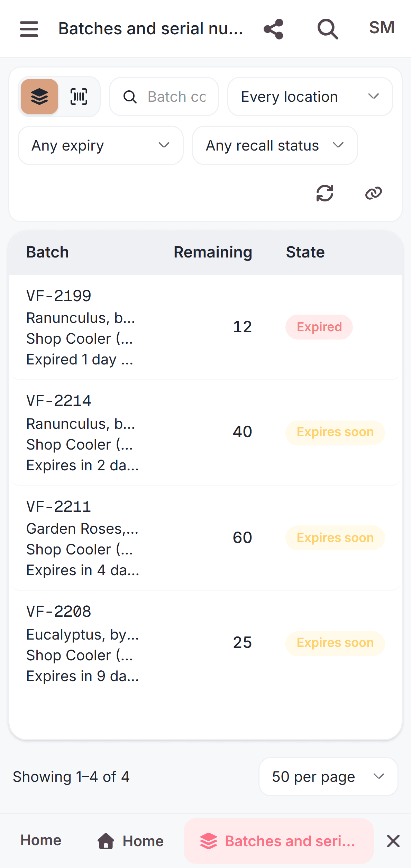This screenshot has width=411, height=868.
Task: Select the Batches and seri... bottom tab
Action: click(279, 841)
